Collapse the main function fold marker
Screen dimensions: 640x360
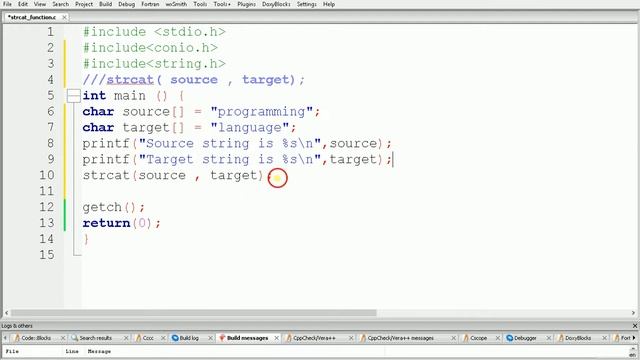pyautogui.click(x=73, y=96)
